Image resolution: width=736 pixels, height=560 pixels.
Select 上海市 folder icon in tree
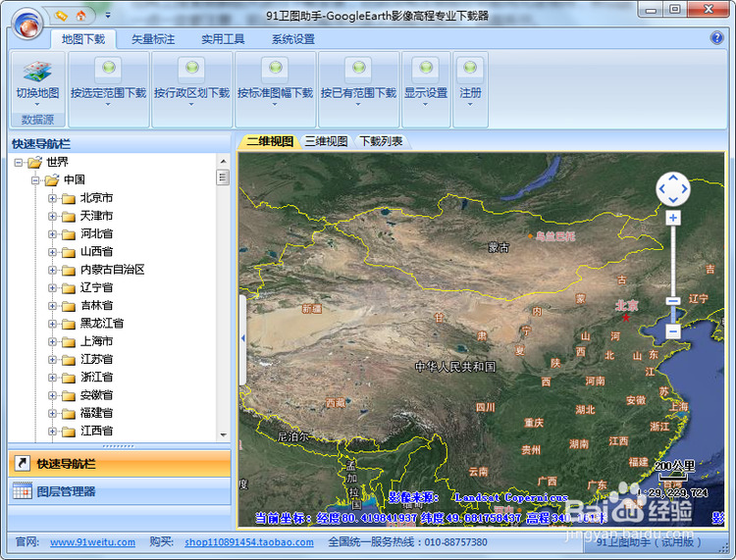pos(69,342)
